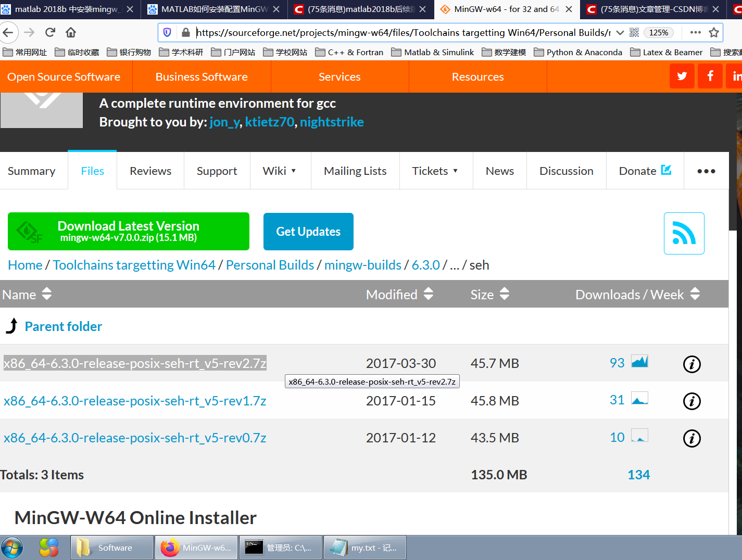The height and width of the screenshot is (560, 742).
Task: Open Business Software menu
Action: (x=202, y=77)
